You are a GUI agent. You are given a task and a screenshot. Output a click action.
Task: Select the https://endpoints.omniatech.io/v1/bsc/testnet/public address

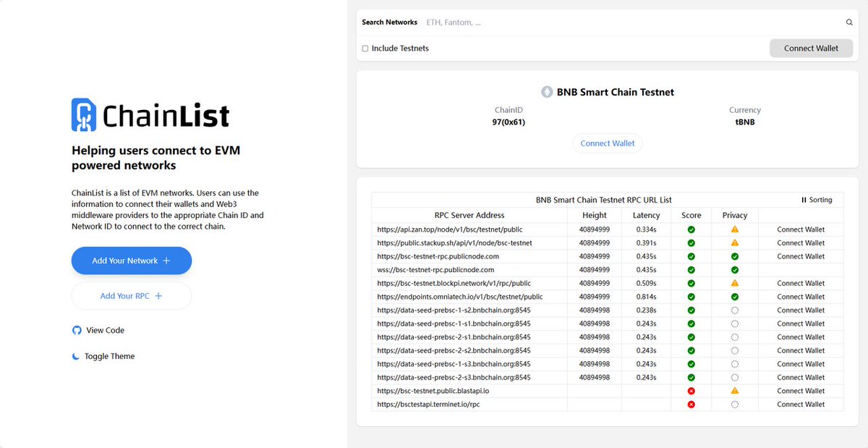(460, 297)
